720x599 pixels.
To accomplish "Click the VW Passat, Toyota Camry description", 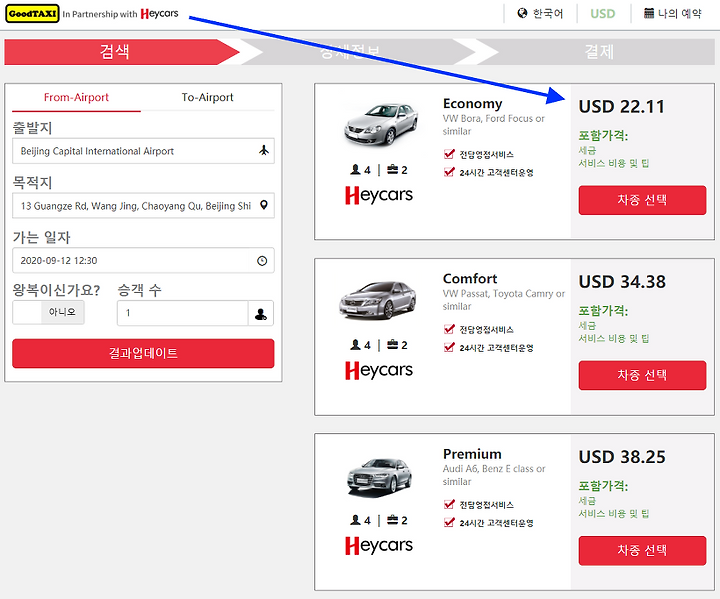I will [x=504, y=300].
